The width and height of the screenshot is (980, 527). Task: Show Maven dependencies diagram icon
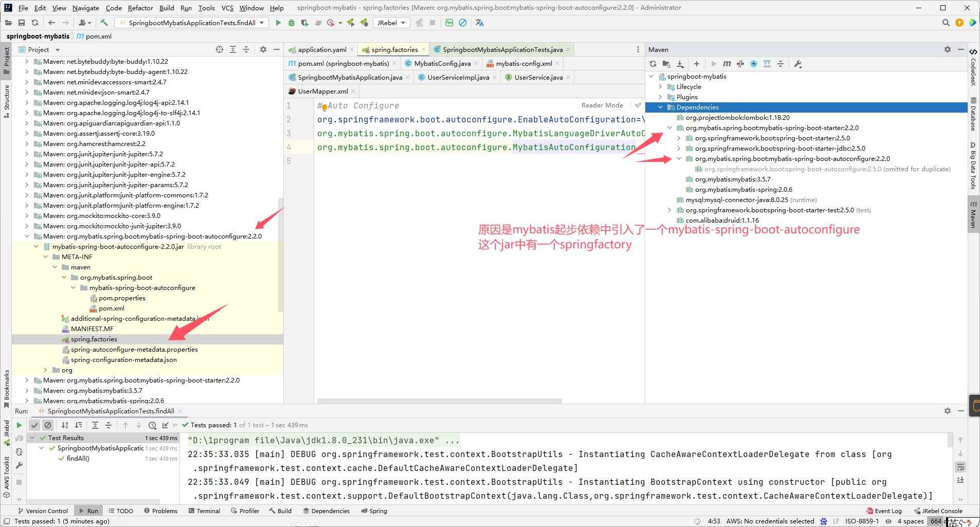pyautogui.click(x=767, y=64)
